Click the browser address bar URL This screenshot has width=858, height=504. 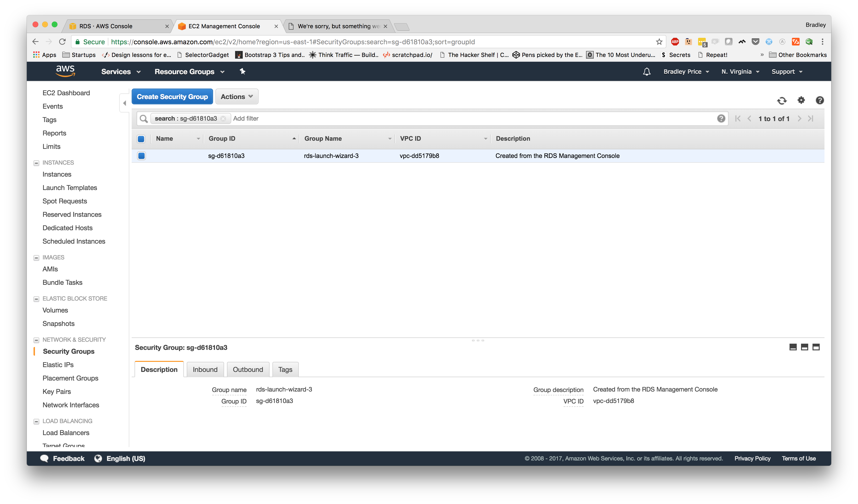pos(293,42)
